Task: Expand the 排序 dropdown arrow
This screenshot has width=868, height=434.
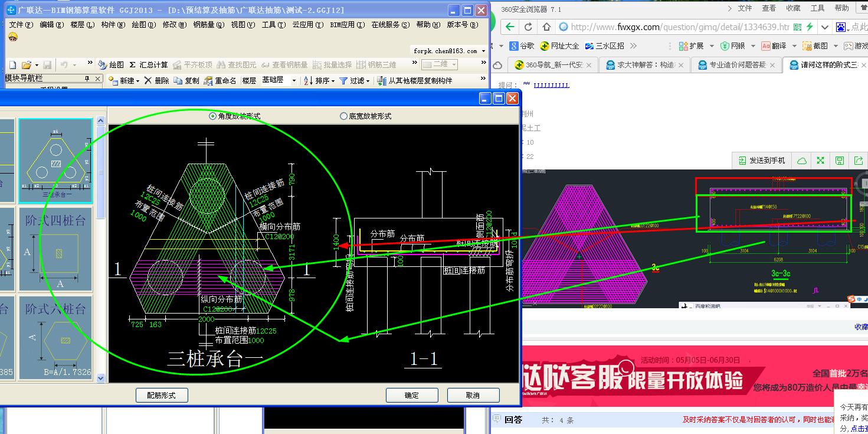Action: [333, 81]
